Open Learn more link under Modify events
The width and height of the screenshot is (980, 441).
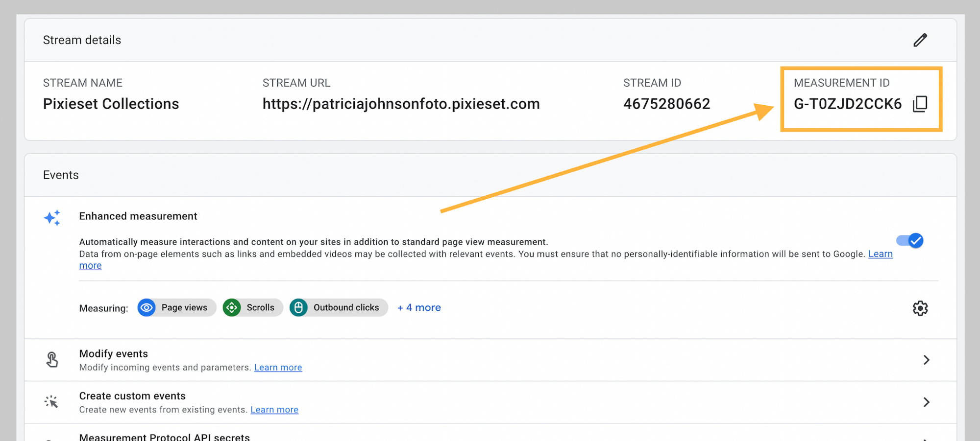(278, 368)
